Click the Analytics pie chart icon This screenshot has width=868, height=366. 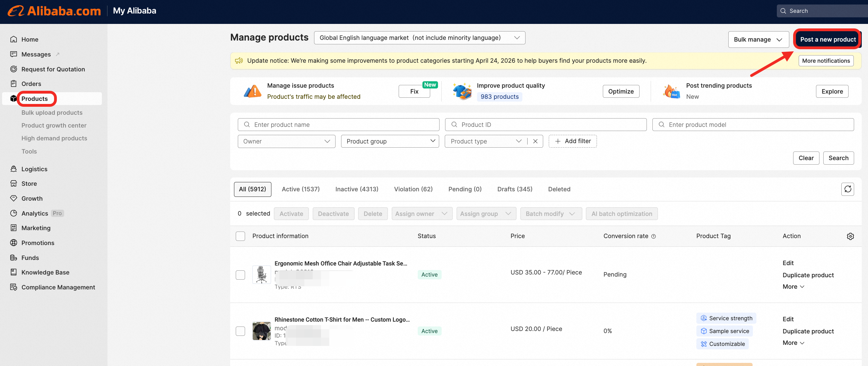pos(14,213)
